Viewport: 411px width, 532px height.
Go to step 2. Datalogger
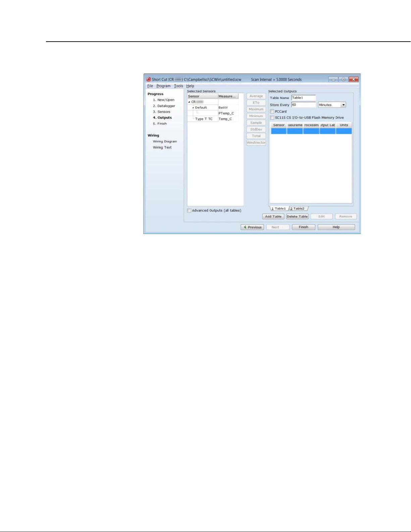(164, 106)
